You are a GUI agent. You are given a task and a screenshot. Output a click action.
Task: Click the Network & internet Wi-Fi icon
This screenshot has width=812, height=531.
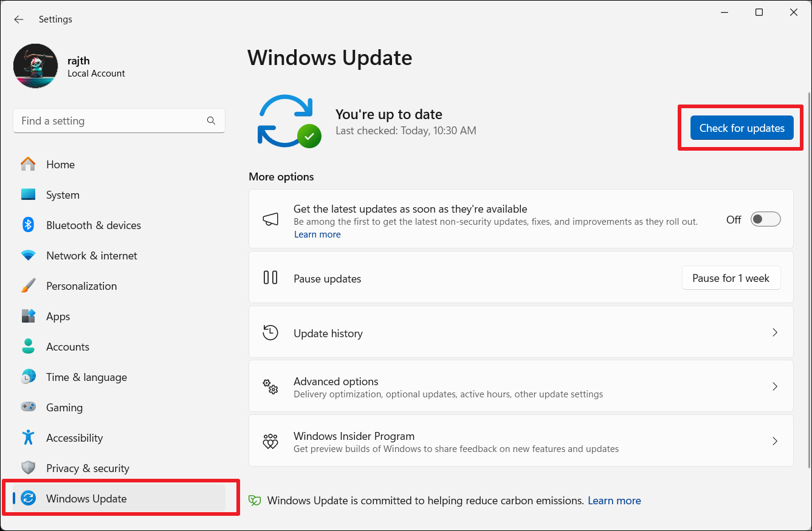28,256
